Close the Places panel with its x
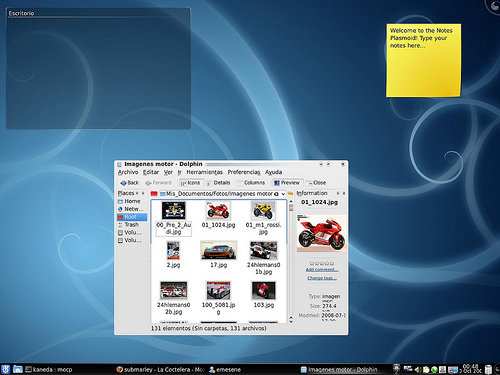The height and width of the screenshot is (375, 500). click(143, 193)
